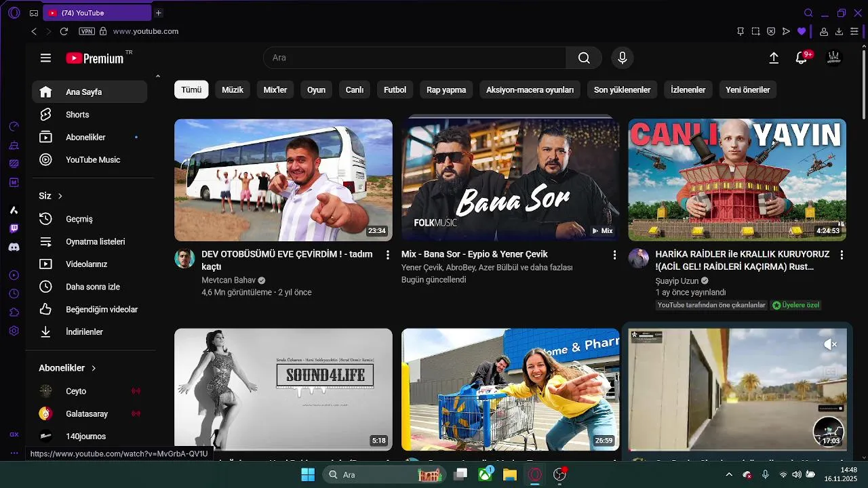Open Discord in the Opera sidebar
Viewport: 868px width, 488px height.
(14, 247)
